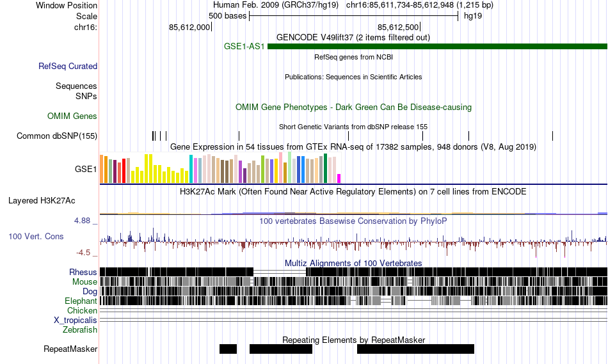Click the GSE1-AS1 green gene bar

click(x=437, y=47)
